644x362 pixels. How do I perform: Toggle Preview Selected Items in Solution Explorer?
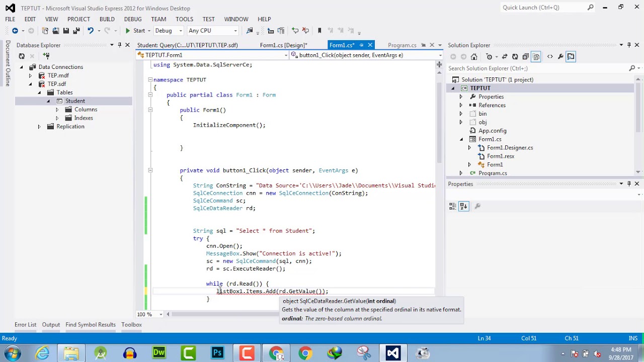pos(571,56)
